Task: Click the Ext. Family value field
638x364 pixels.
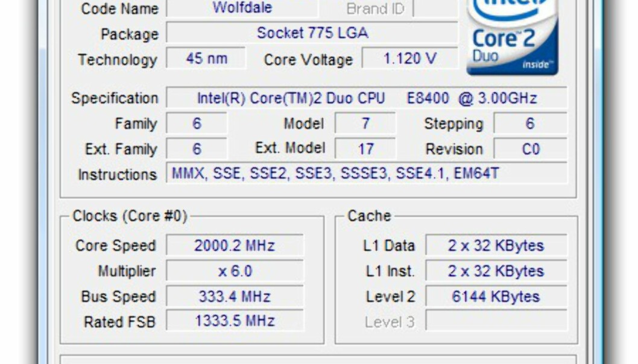Action: point(197,149)
